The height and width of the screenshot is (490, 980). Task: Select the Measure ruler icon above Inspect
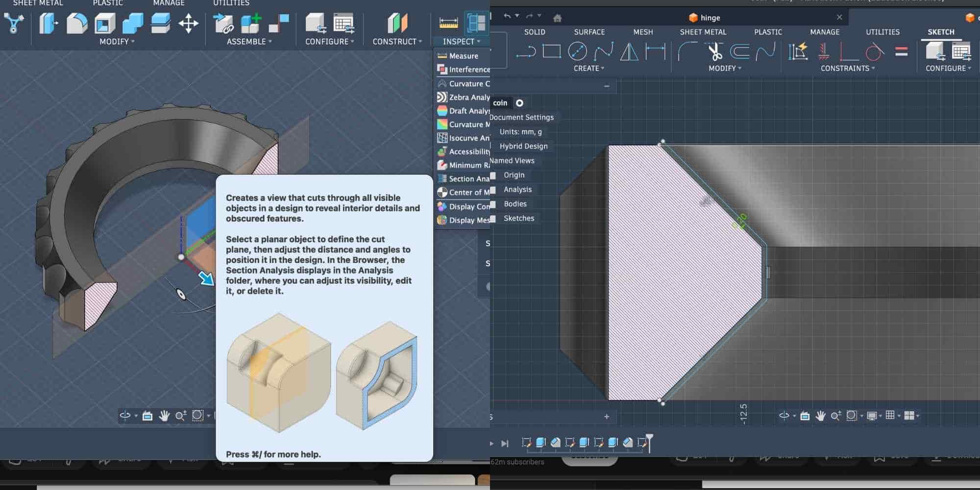click(x=448, y=23)
